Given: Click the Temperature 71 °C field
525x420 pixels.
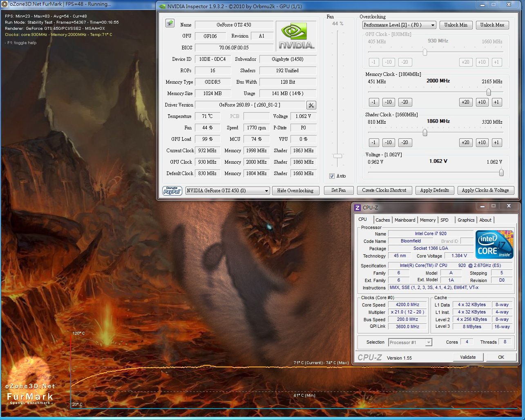Looking at the screenshot, I should (208, 116).
